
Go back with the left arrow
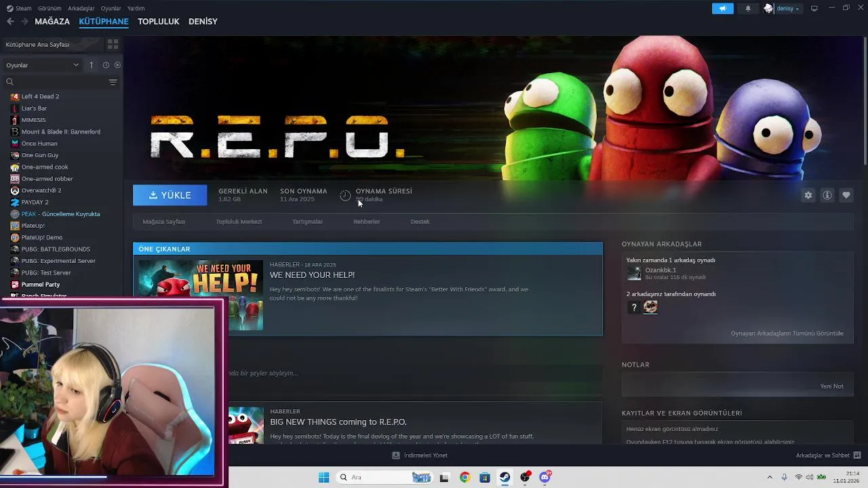coord(10,22)
